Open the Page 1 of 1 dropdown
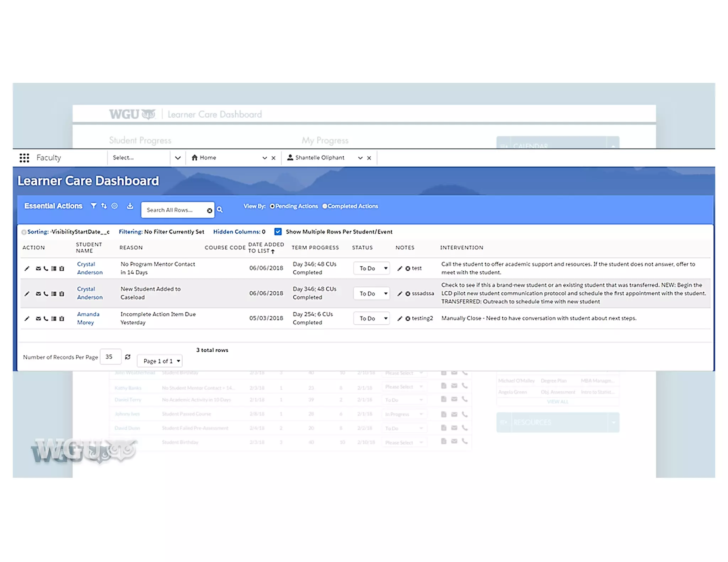The width and height of the screenshot is (728, 562). point(160,361)
